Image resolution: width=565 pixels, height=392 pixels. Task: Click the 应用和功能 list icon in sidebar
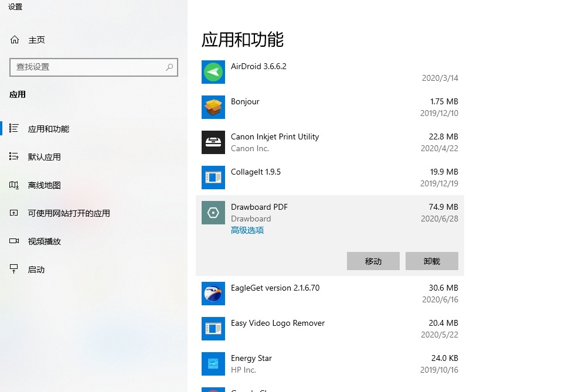point(13,128)
